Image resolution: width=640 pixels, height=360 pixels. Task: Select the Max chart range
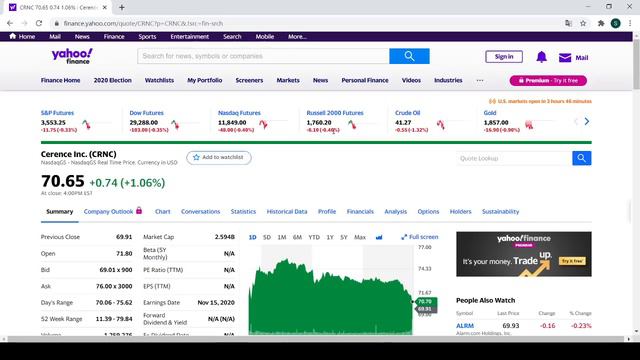[360, 237]
